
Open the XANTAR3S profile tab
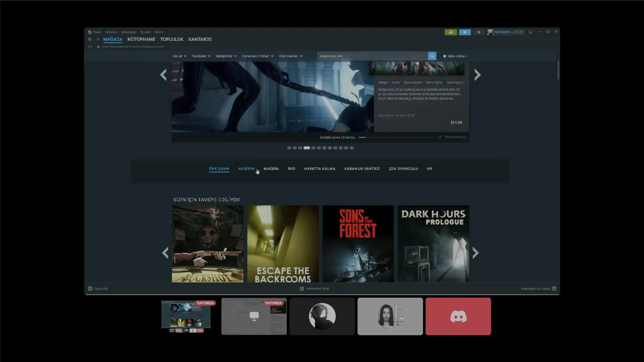coord(200,39)
